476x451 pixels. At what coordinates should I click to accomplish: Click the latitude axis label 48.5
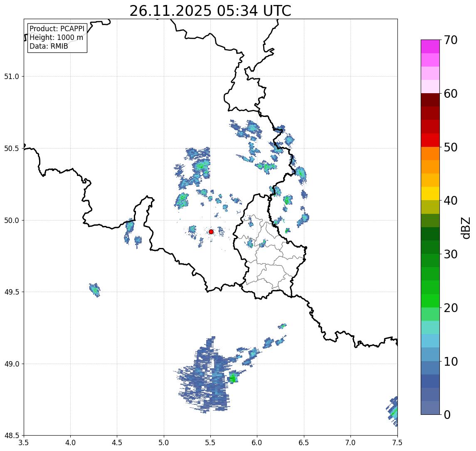(12, 436)
